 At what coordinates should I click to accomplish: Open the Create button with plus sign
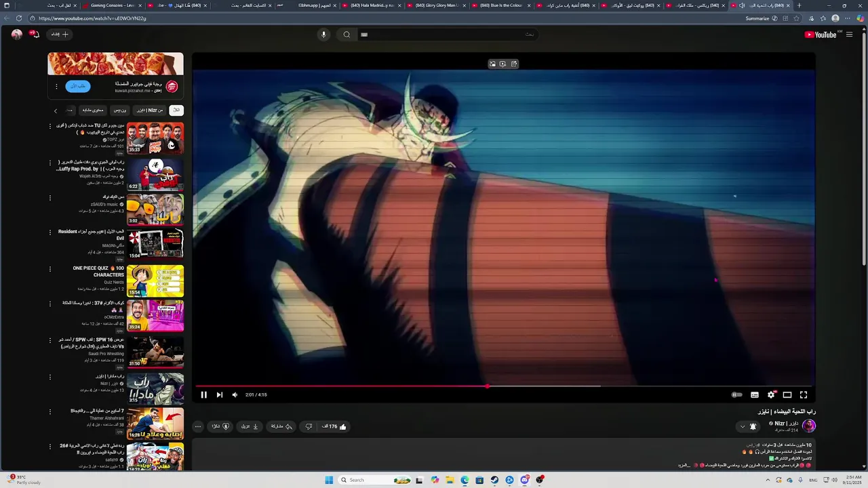[x=60, y=34]
